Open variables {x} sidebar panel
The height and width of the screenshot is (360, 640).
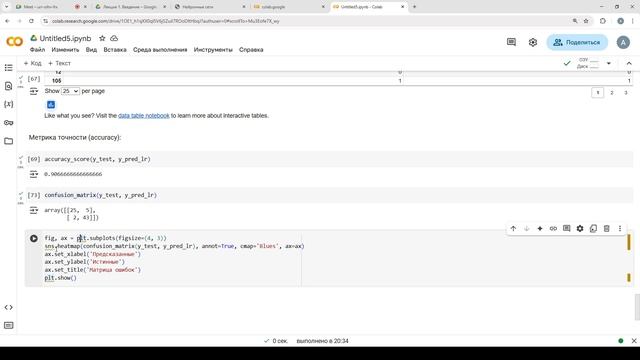tap(9, 104)
